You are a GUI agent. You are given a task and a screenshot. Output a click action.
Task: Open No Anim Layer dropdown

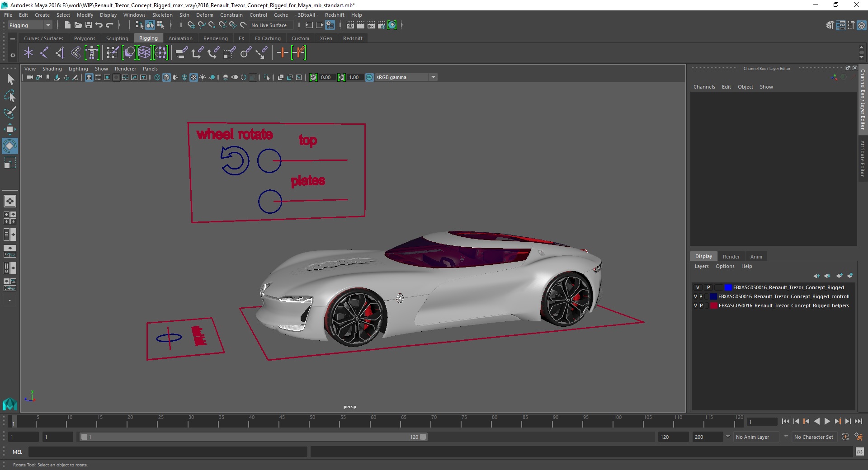(x=757, y=437)
